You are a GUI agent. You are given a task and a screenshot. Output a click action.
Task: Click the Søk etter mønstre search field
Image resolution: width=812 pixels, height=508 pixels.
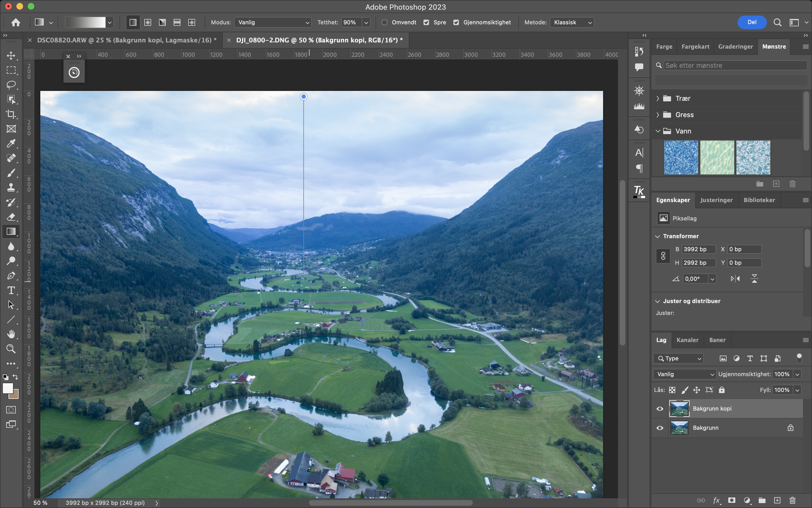coord(735,66)
